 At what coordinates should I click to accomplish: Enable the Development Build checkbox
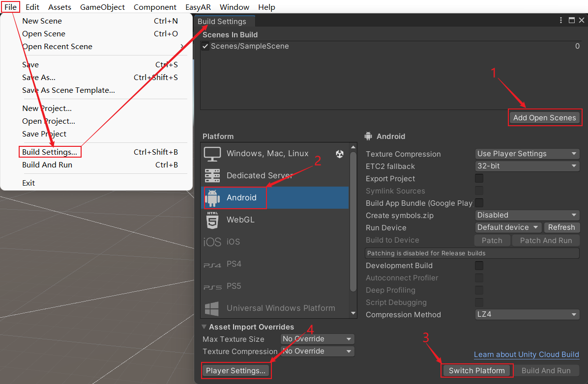pos(479,266)
